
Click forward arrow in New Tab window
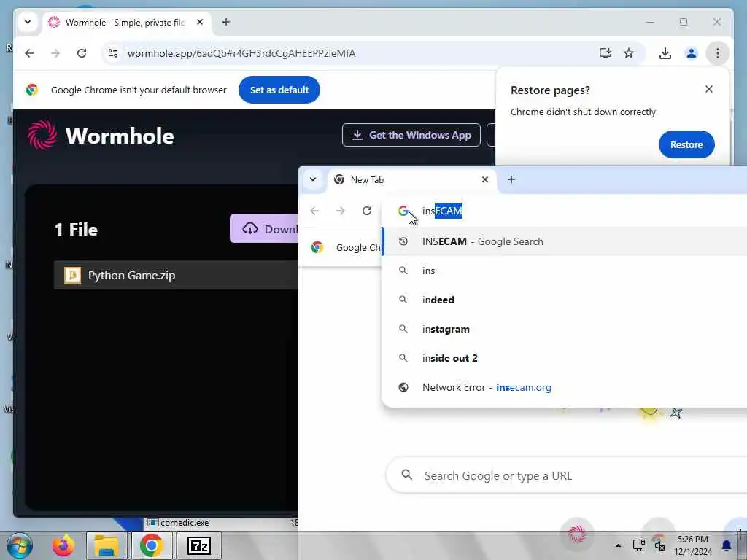pyautogui.click(x=341, y=211)
